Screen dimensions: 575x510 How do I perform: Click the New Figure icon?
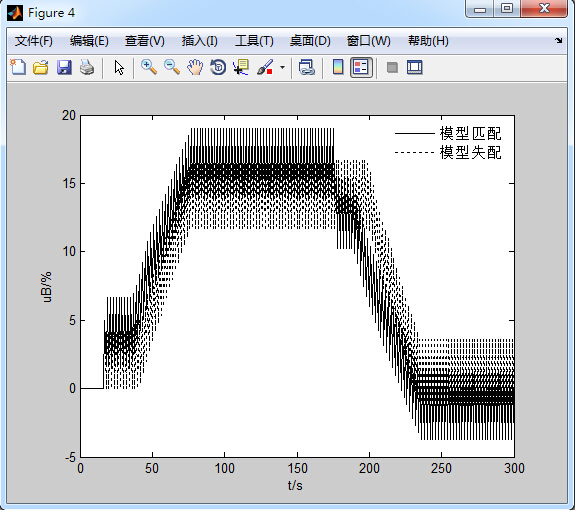pyautogui.click(x=18, y=67)
